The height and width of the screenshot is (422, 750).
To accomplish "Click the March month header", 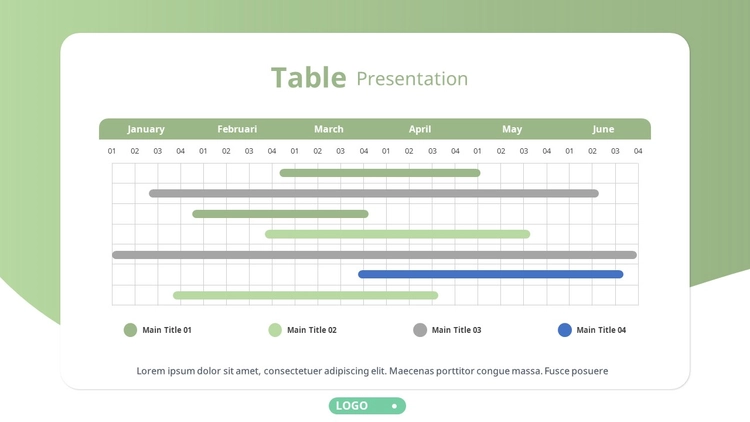I will (x=329, y=129).
